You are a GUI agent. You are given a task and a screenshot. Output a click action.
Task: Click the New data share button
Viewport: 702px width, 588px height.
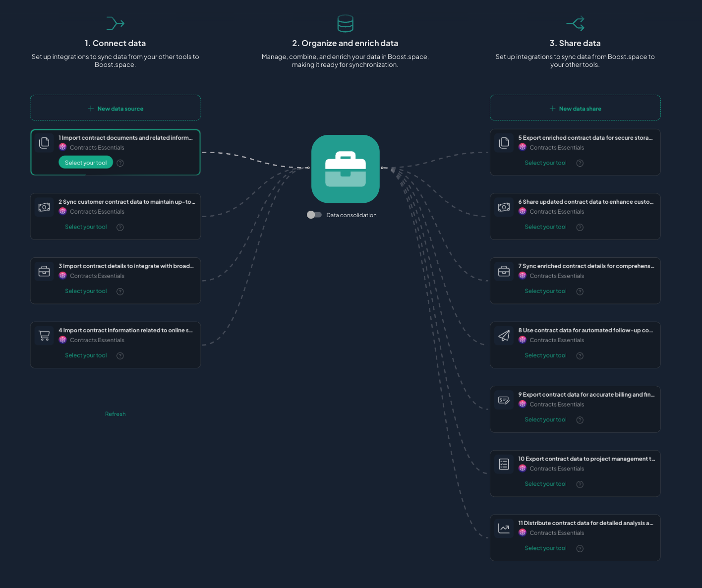coord(575,109)
